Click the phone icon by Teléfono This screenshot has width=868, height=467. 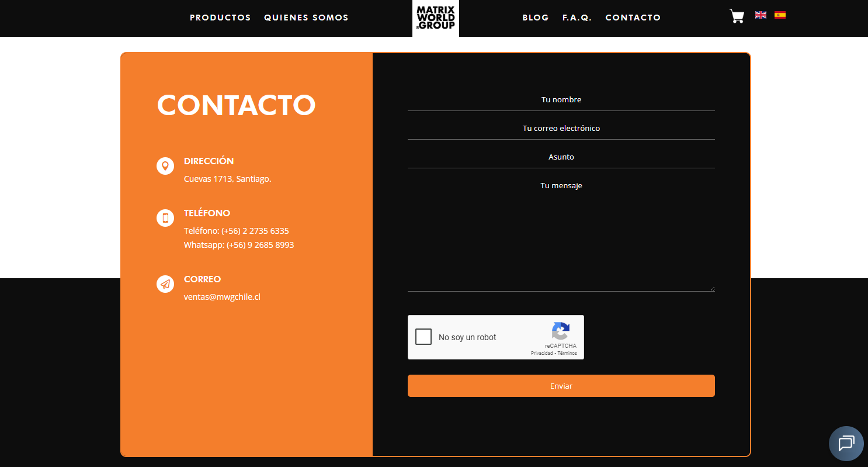click(165, 218)
